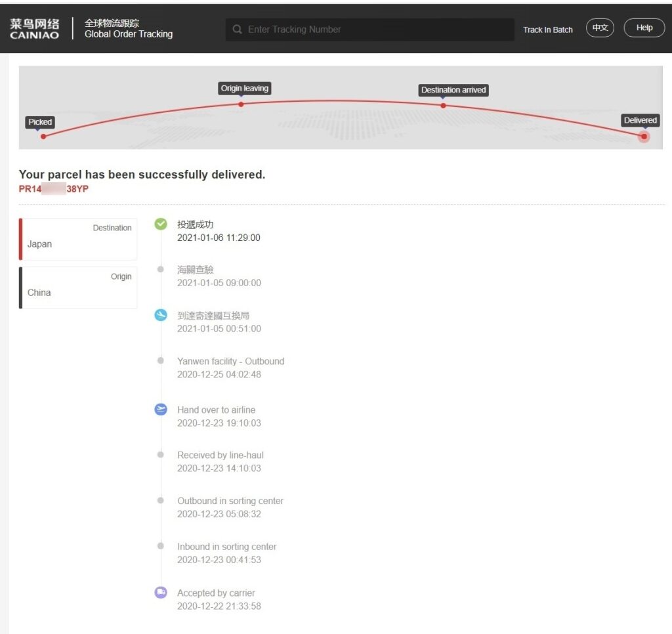672x634 pixels.
Task: Click the search magnifier icon
Action: click(x=238, y=30)
